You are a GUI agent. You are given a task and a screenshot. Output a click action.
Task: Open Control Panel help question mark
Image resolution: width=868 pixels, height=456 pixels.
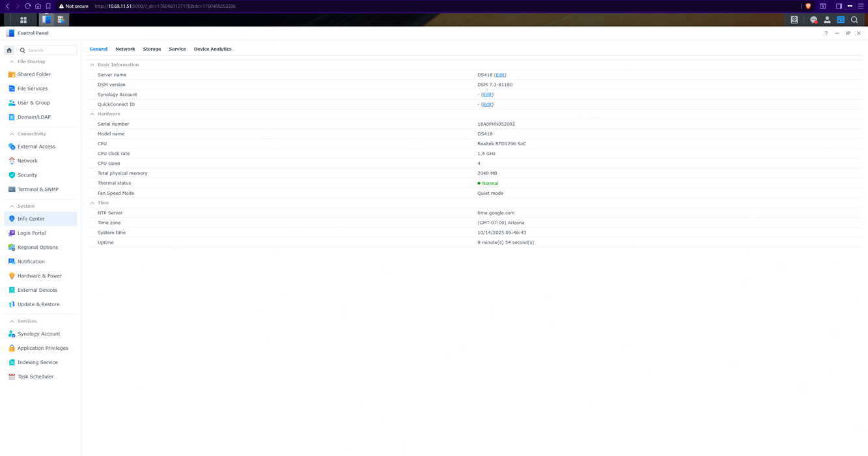(x=826, y=33)
